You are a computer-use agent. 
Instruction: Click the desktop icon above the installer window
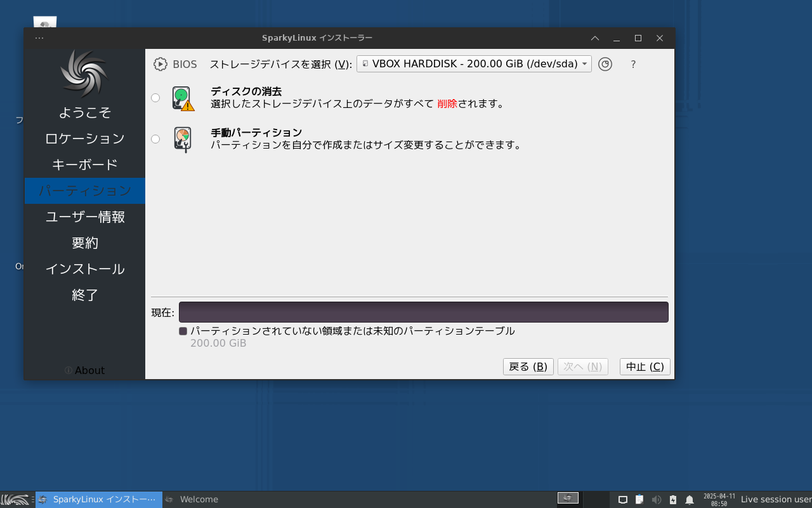45,22
